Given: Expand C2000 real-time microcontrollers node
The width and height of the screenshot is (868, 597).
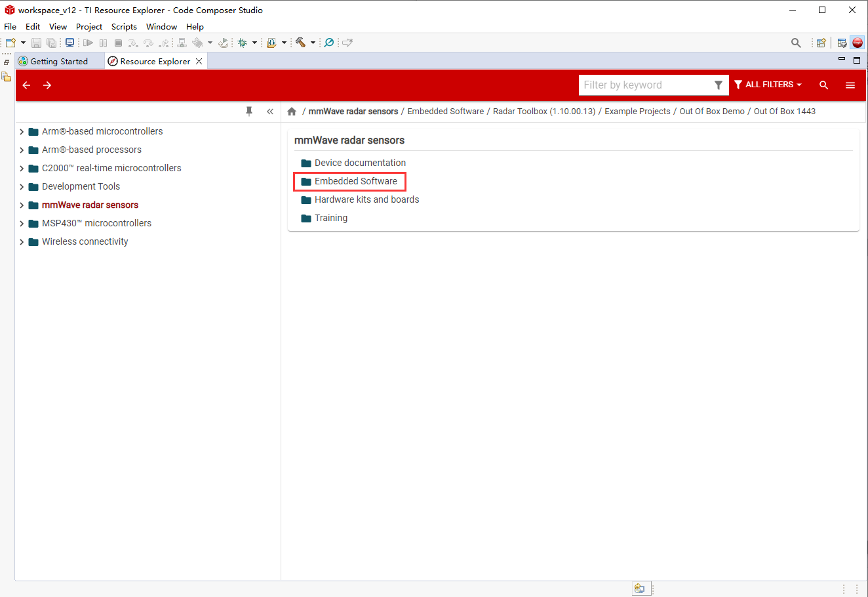Looking at the screenshot, I should pyautogui.click(x=22, y=169).
